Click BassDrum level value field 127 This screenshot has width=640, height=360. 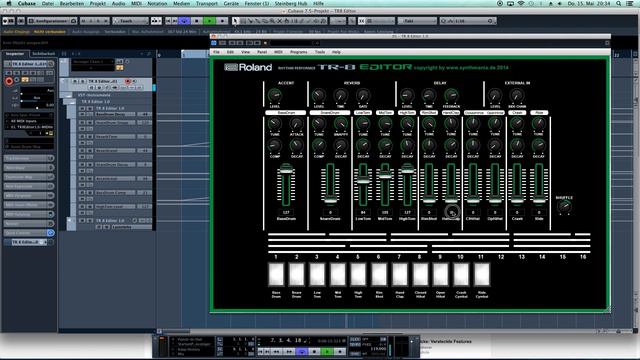286,212
